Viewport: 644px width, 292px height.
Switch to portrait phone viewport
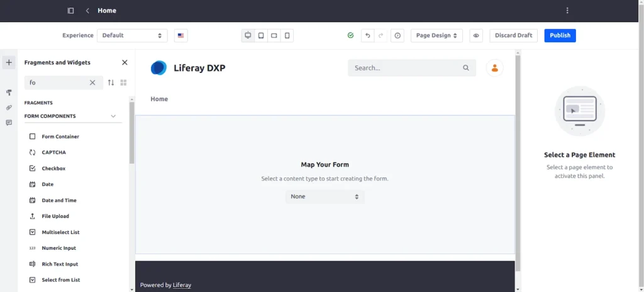point(287,35)
